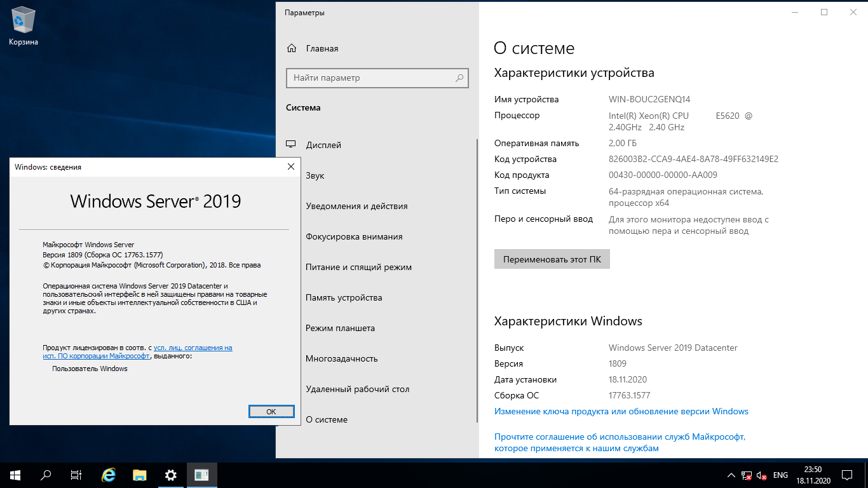Viewport: 868px width, 488px height.
Task: Switch the ENG input language indicator
Action: pyautogui.click(x=780, y=475)
